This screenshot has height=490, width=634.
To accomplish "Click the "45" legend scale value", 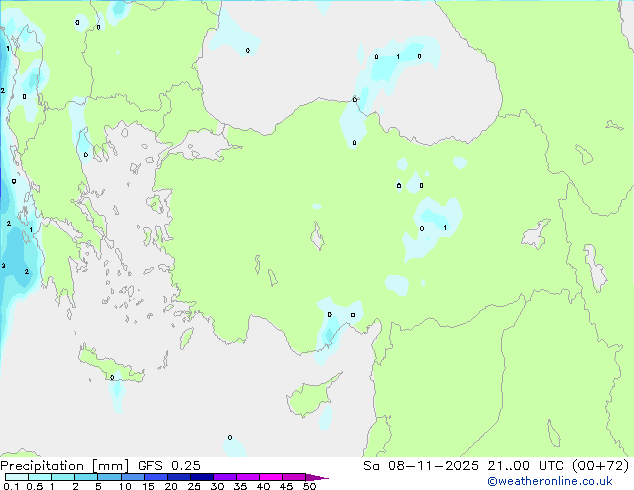I will pos(286,486).
